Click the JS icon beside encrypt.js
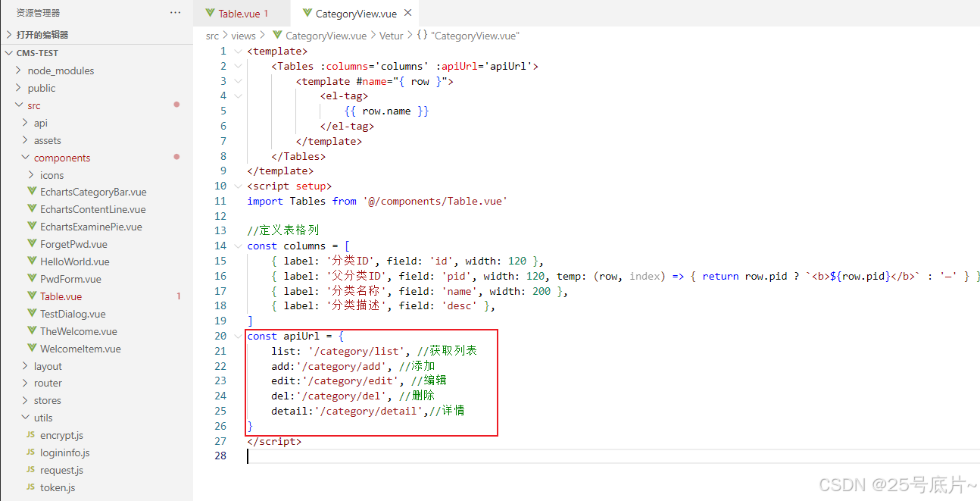The width and height of the screenshot is (980, 501). 31,435
